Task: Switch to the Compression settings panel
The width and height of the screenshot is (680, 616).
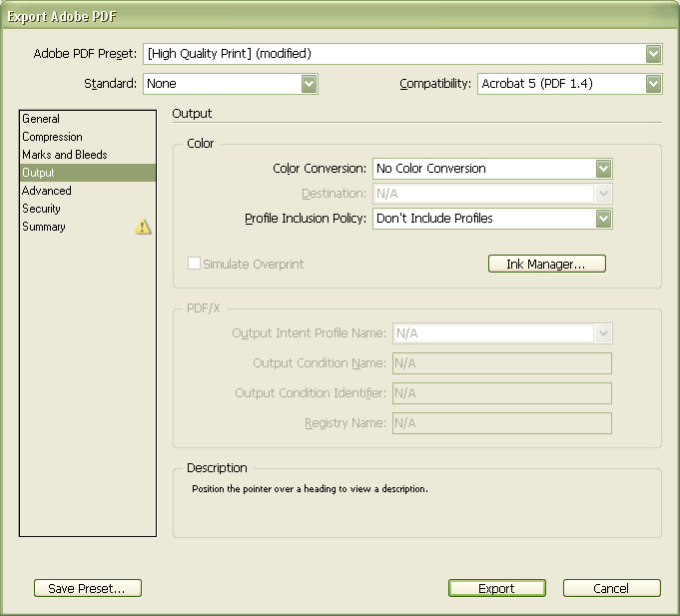Action: pos(88,137)
